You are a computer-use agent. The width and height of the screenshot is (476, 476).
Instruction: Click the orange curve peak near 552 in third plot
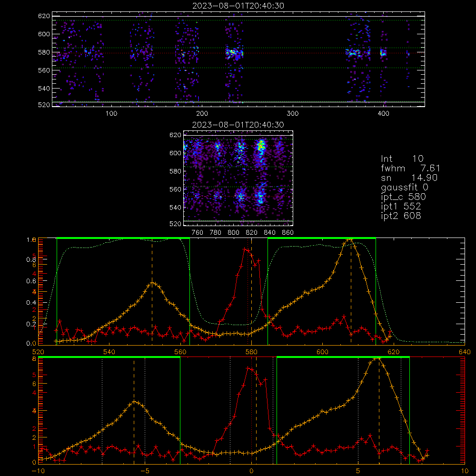click(x=153, y=283)
